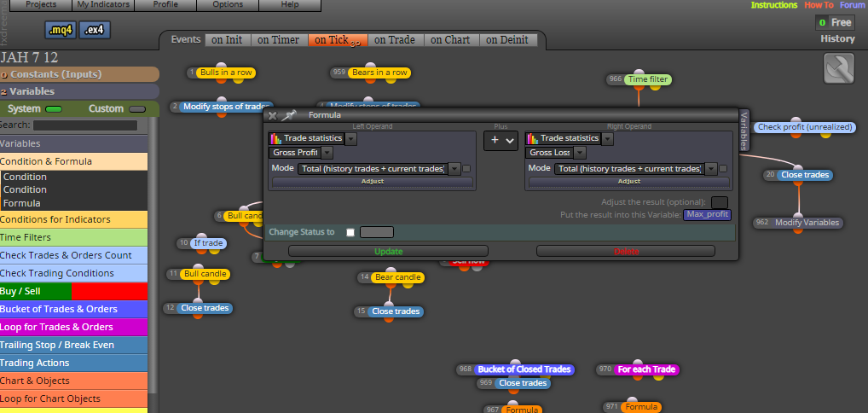Select 'Formula' block number 971
This screenshot has height=413, width=868.
640,408
